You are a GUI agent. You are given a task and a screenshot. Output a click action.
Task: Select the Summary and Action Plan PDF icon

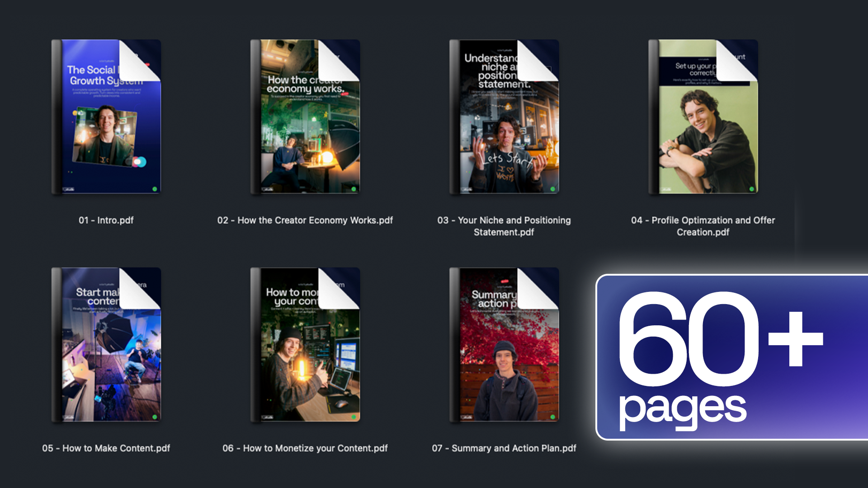click(x=504, y=345)
